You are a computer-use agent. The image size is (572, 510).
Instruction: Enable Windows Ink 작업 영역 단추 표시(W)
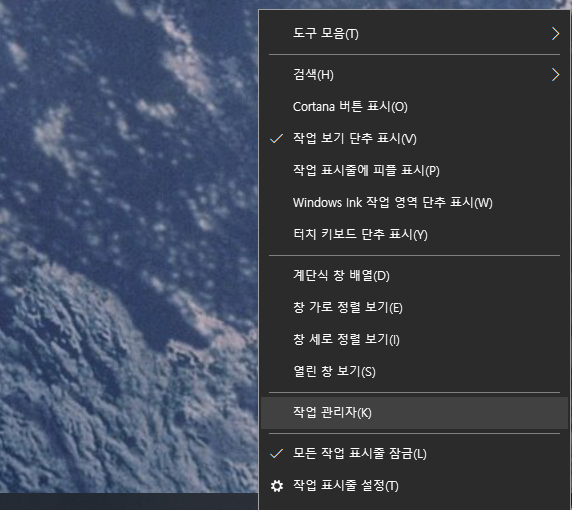[x=414, y=202]
